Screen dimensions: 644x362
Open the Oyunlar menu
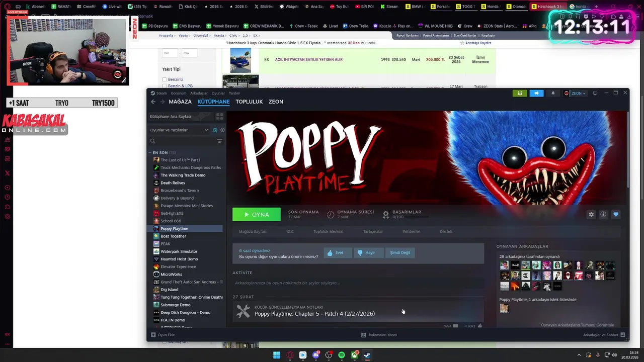(x=218, y=93)
